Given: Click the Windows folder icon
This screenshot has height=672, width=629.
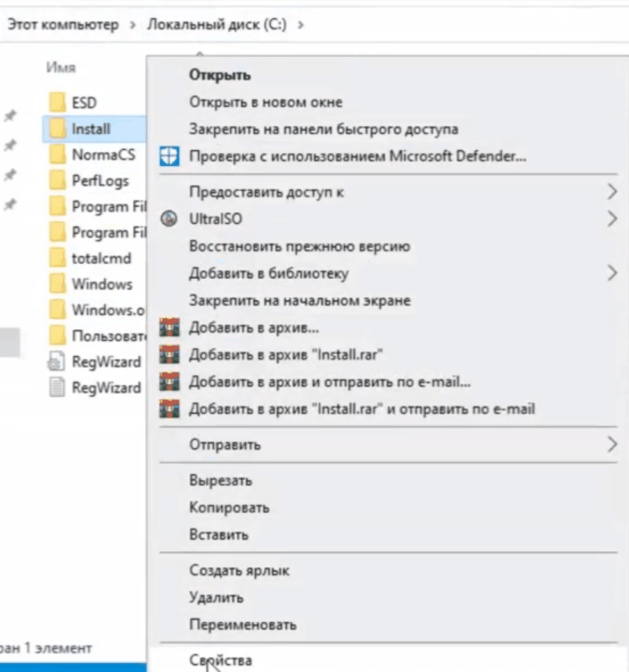Looking at the screenshot, I should click(58, 285).
